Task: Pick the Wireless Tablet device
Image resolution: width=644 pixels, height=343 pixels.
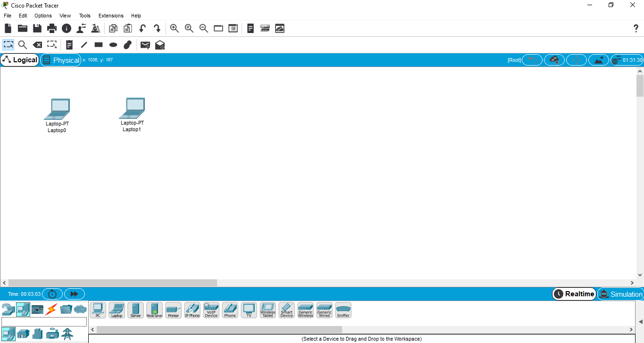Action: (x=268, y=310)
